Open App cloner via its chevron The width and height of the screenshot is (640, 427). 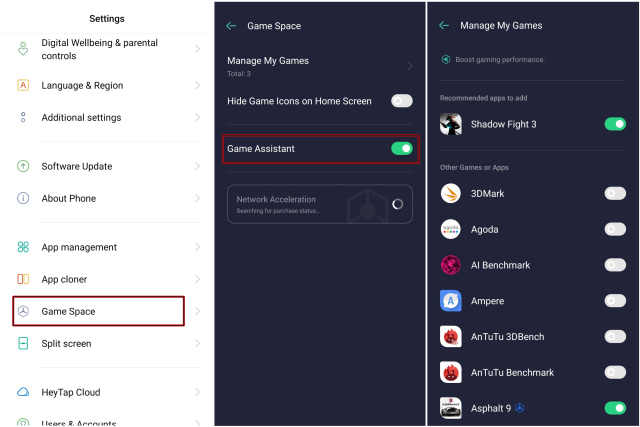point(198,279)
